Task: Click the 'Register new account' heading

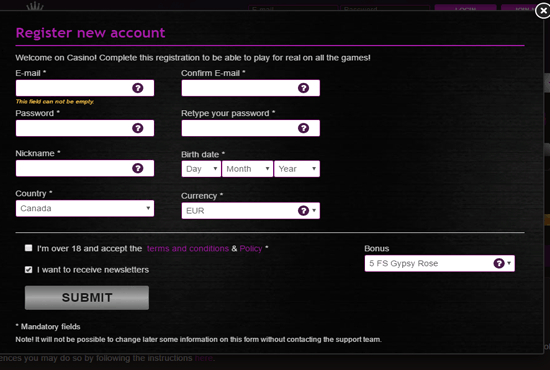Action: pyautogui.click(x=90, y=33)
